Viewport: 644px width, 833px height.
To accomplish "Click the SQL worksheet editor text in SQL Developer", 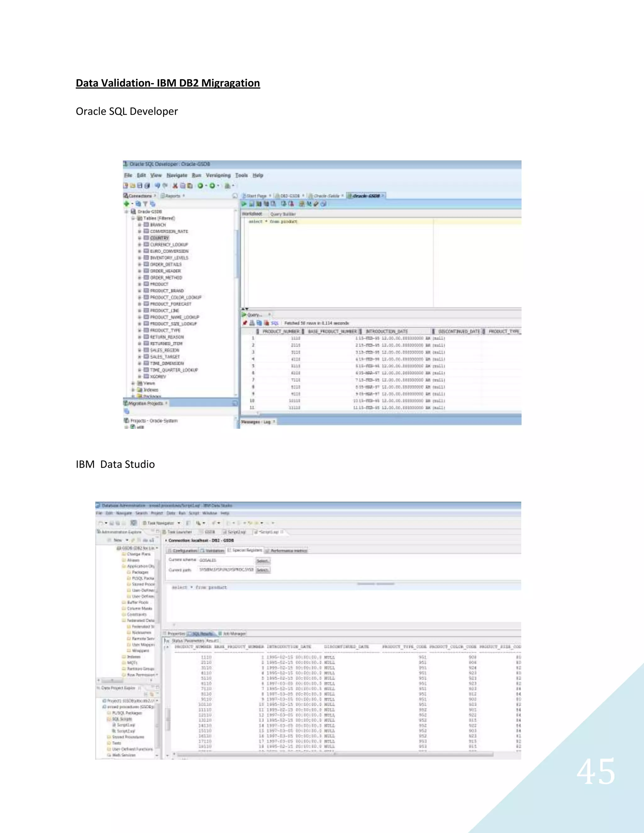I will click(x=273, y=222).
